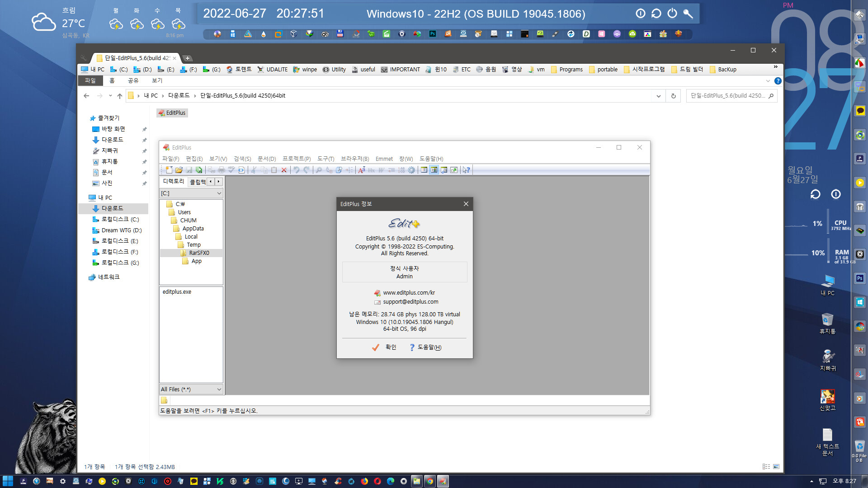Screen dimensions: 868x488
Task: Click the Undo arrow icon
Action: 297,170
